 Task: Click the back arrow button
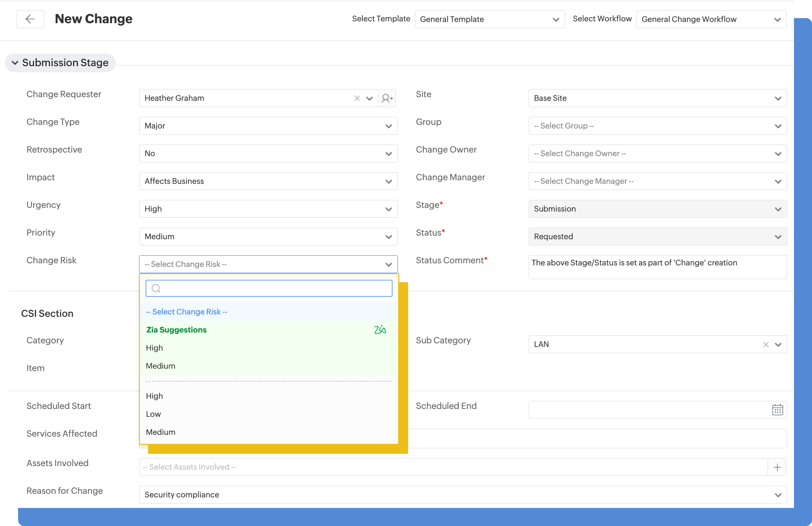[x=30, y=19]
